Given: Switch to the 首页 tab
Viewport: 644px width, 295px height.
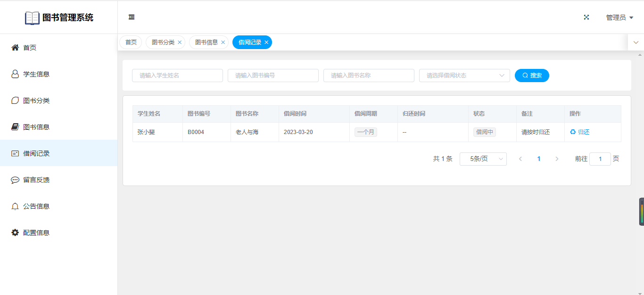Looking at the screenshot, I should tap(131, 42).
